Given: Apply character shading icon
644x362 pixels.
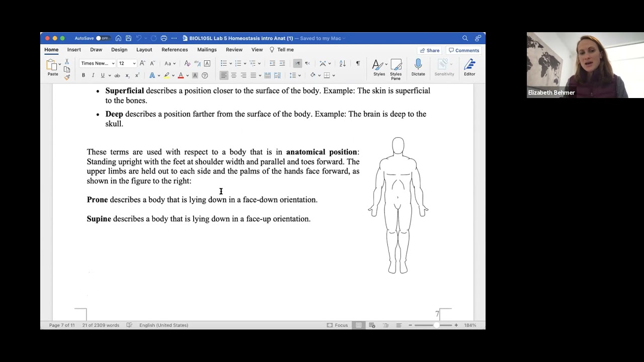Looking at the screenshot, I should (x=195, y=75).
